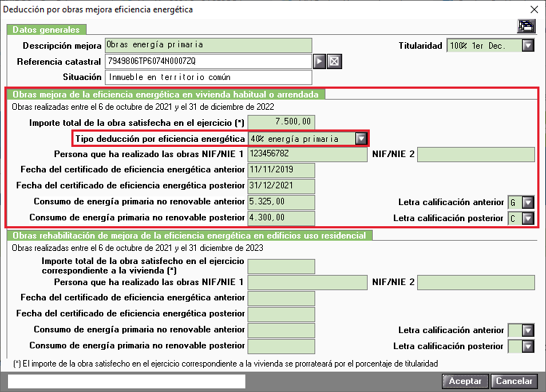This screenshot has width=546, height=392.
Task: Select the Datos generales tab header
Action: [47, 30]
